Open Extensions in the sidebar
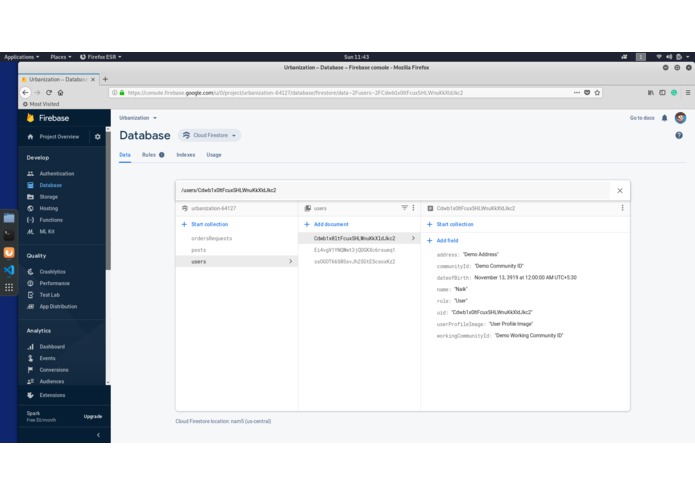Image resolution: width=695 pixels, height=494 pixels. click(52, 395)
